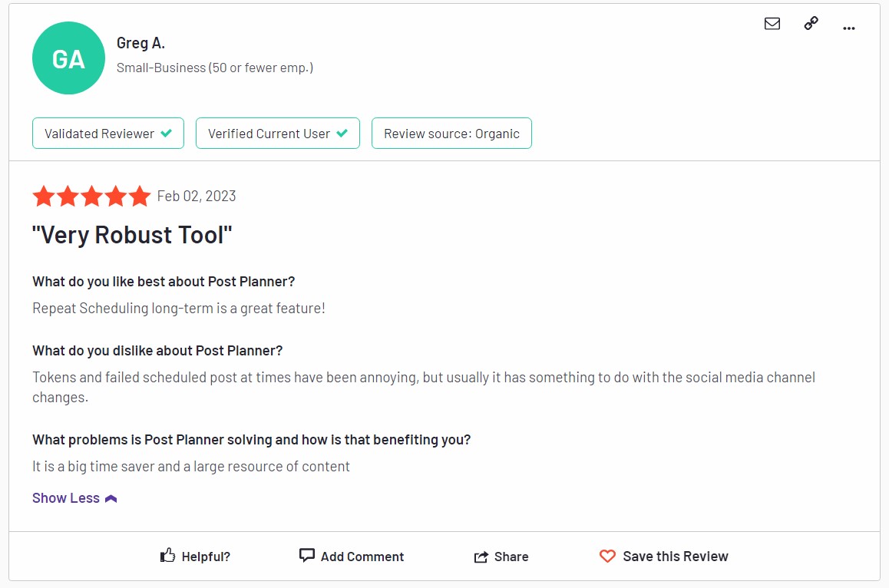Image resolution: width=889 pixels, height=588 pixels.
Task: Click the Review source: Organic badge
Action: (x=451, y=133)
